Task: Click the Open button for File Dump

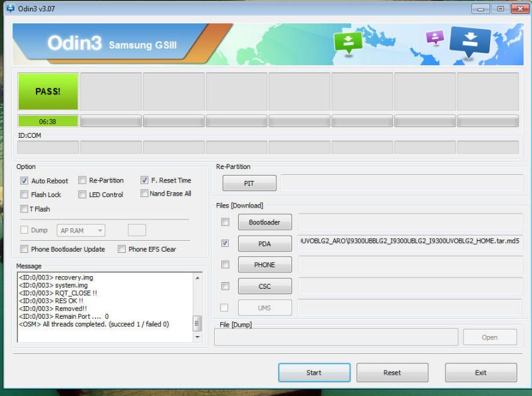Action: 490,337
